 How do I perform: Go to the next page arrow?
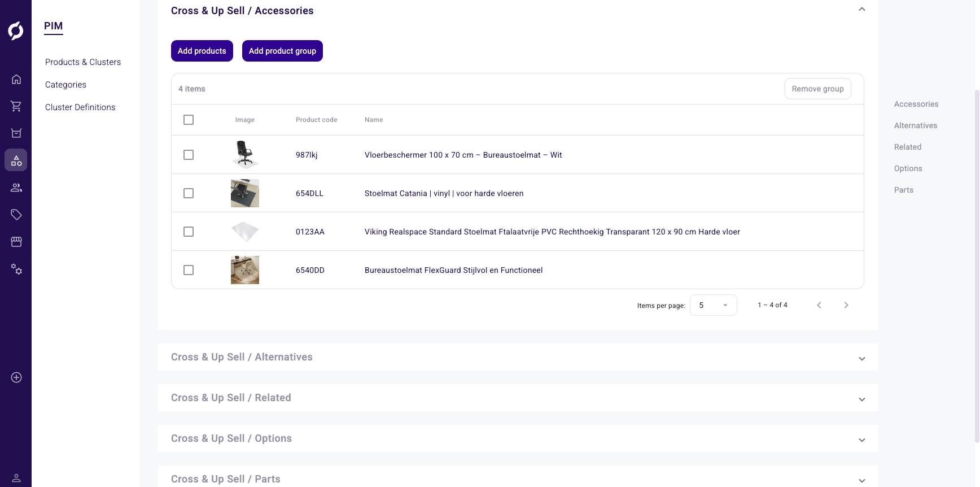tap(846, 305)
